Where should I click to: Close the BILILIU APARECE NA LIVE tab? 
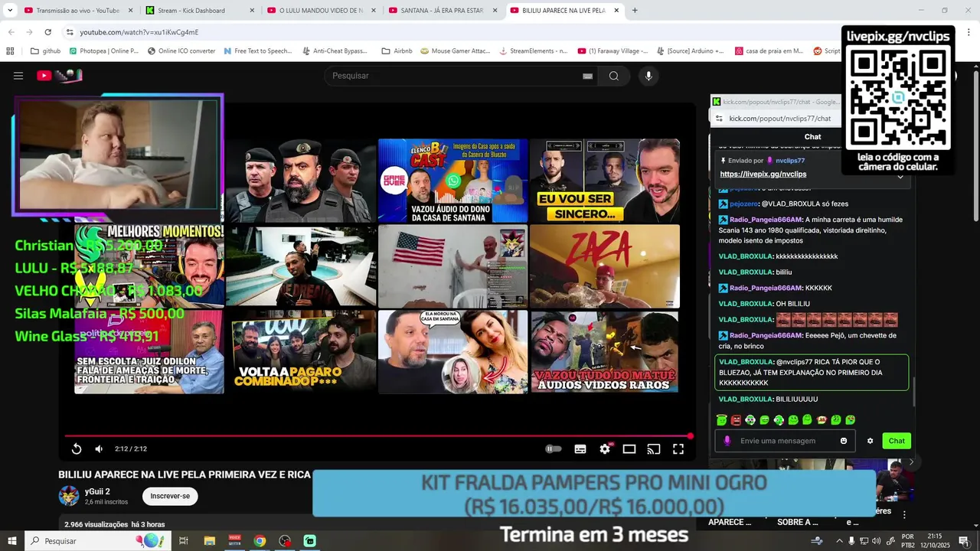point(615,11)
